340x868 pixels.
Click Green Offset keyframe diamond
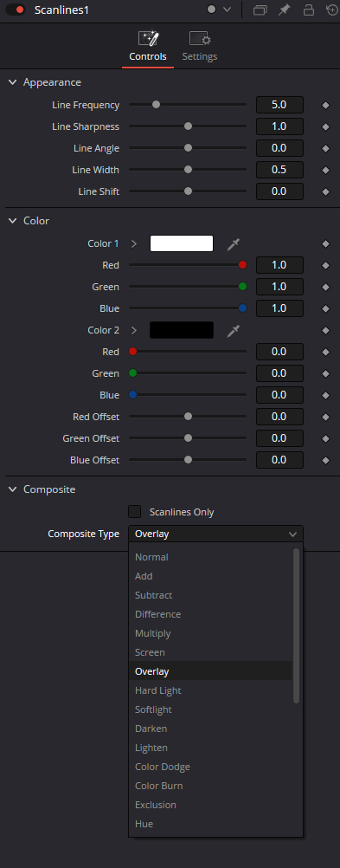tap(325, 438)
